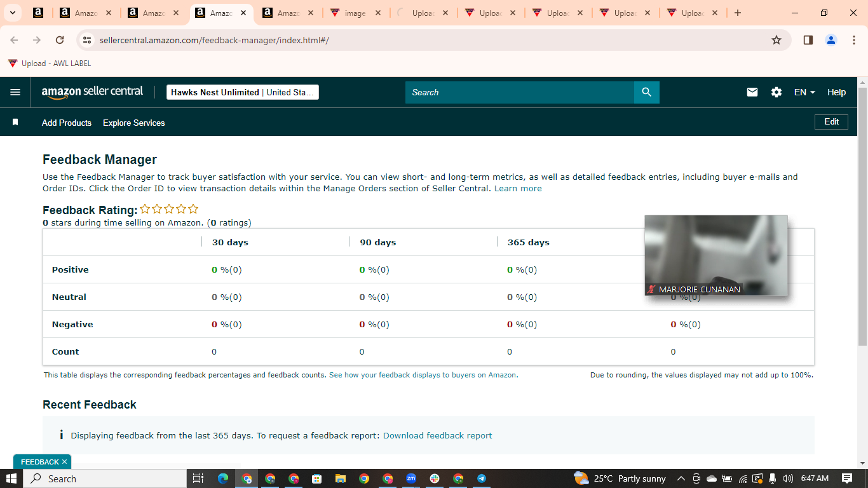Show hidden system tray icons
The width and height of the screenshot is (868, 488).
681,478
